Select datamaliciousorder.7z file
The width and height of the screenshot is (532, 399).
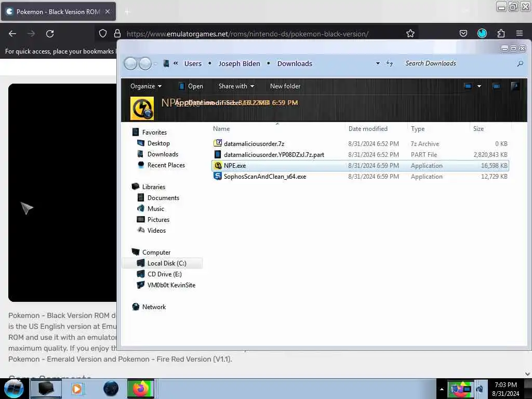360,144
